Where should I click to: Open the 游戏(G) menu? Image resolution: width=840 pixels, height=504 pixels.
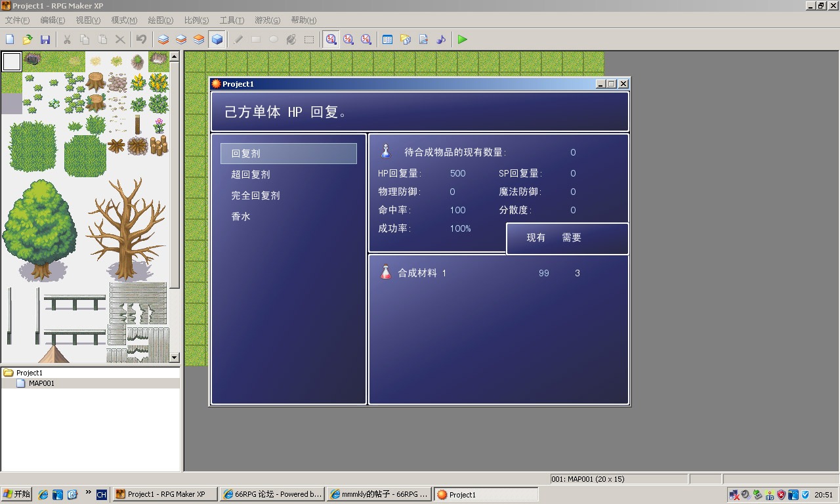click(x=267, y=20)
